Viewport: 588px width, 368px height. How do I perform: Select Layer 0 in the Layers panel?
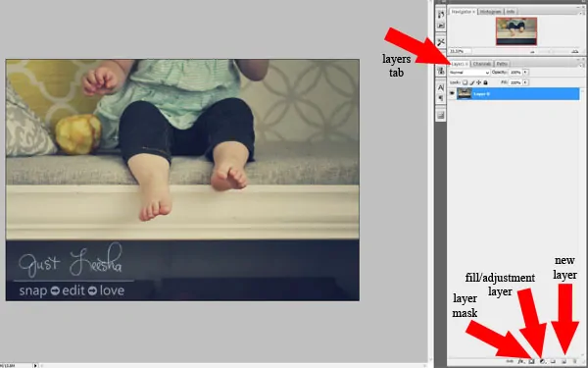coord(517,93)
